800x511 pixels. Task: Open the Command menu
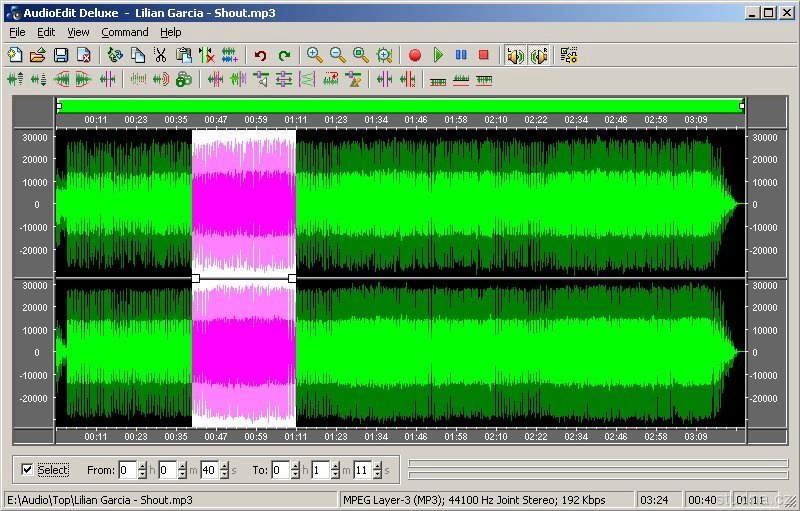click(x=124, y=32)
